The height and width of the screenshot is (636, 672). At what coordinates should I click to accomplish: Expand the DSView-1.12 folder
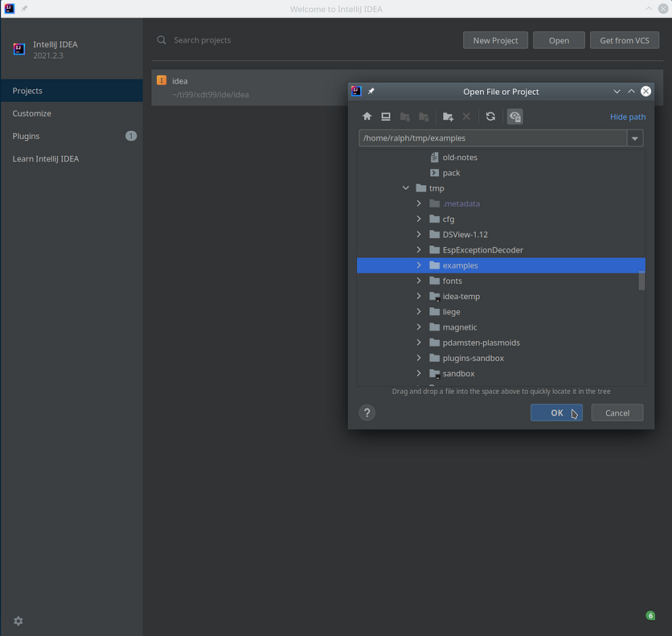[x=419, y=235]
